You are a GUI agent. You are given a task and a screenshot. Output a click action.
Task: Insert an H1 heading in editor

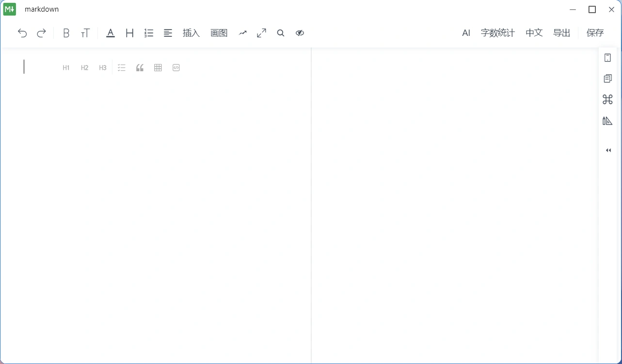coord(66,68)
